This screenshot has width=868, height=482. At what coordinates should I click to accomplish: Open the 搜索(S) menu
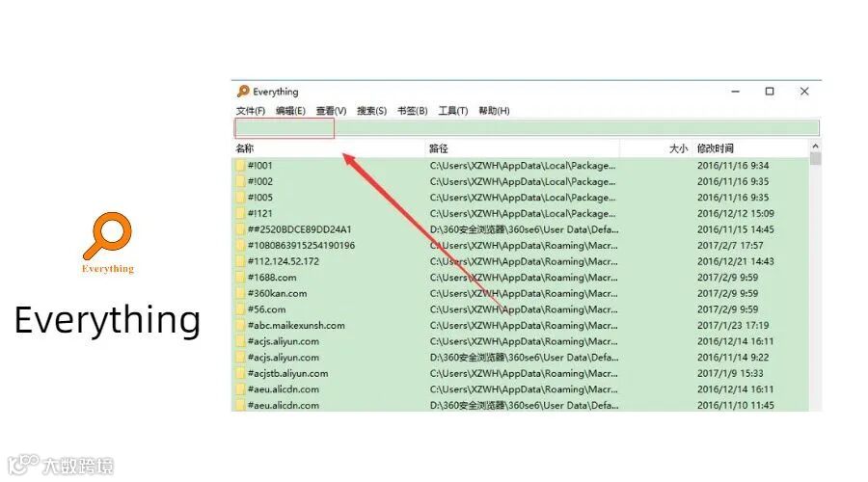coord(371,111)
